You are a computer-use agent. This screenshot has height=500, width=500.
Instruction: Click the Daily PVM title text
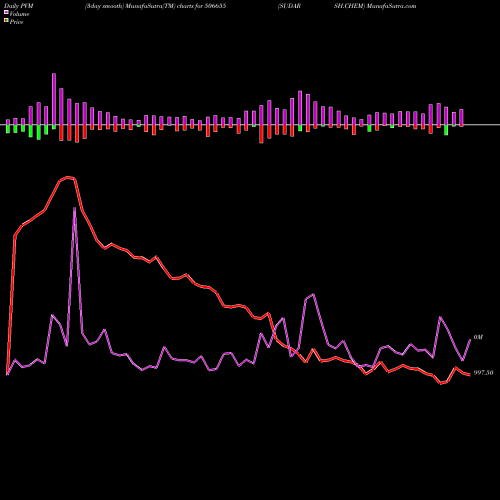pos(19,6)
